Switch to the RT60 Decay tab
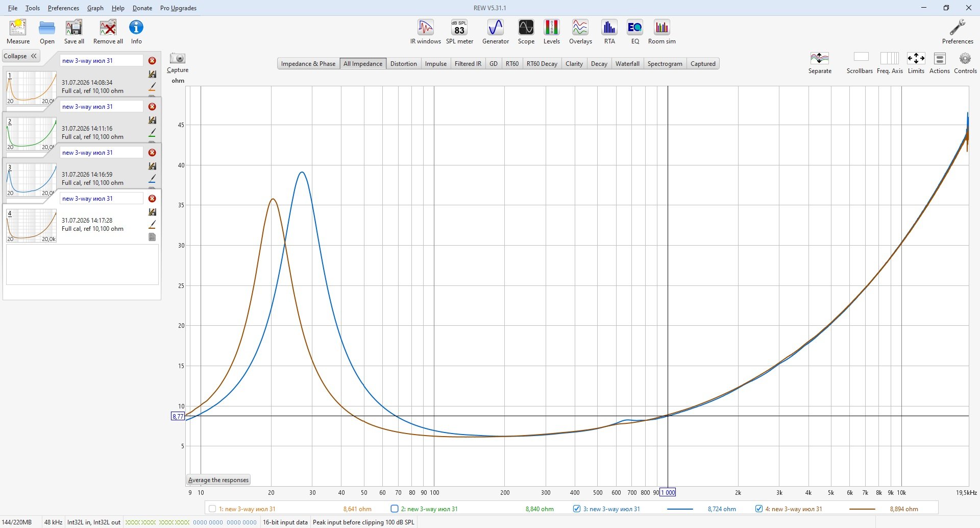980x528 pixels. (542, 64)
